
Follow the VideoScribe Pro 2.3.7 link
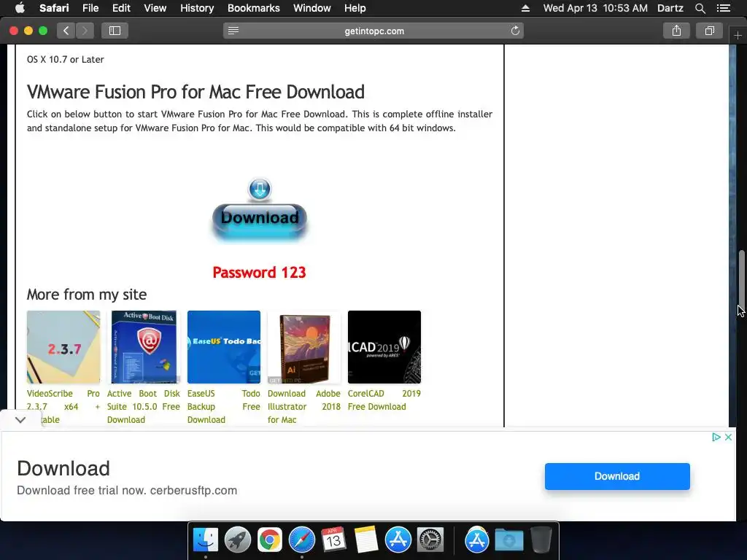click(x=63, y=406)
